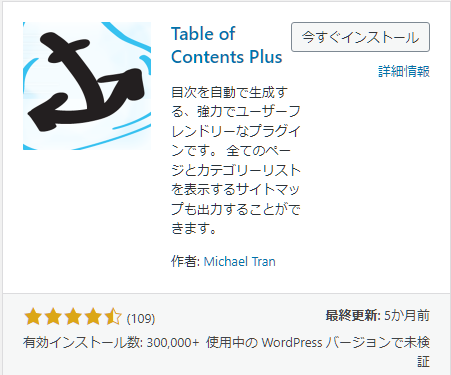The height and width of the screenshot is (375, 451).
Task: Click the plugin description paragraph text
Action: [x=236, y=160]
